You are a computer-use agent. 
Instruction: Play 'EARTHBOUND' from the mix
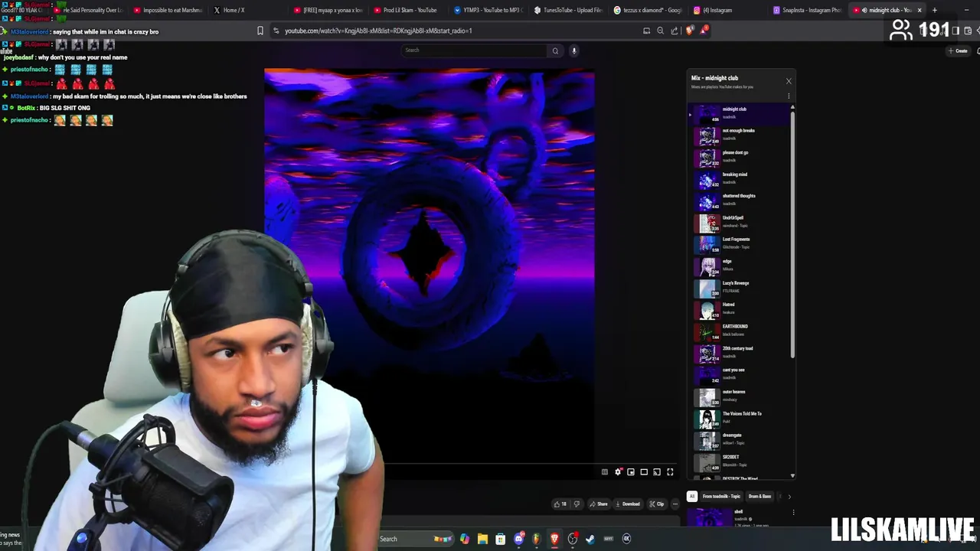point(739,331)
